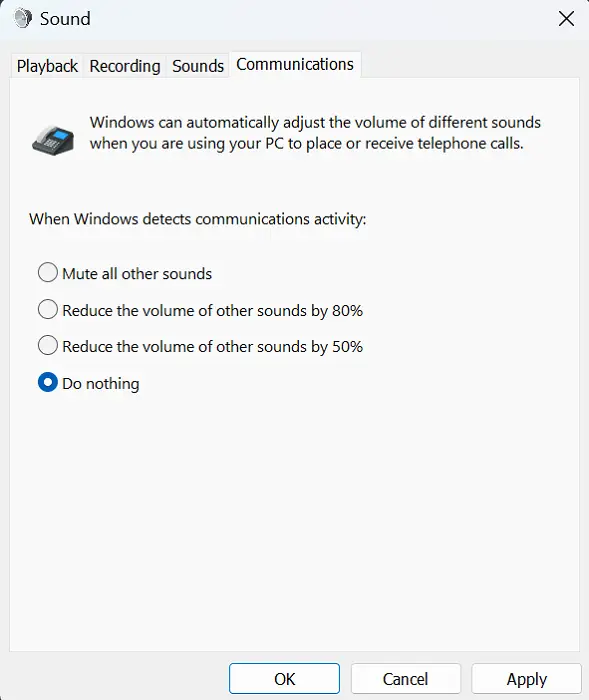Select the Mute all other sounds radio button
The width and height of the screenshot is (589, 700).
(48, 272)
